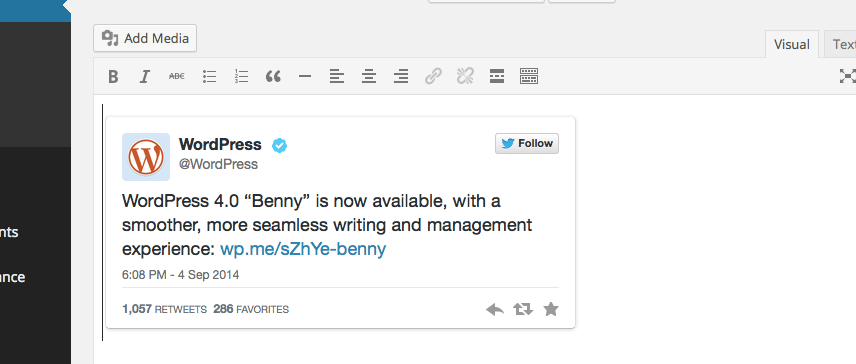856x364 pixels.
Task: Insert a horizontal line
Action: [x=305, y=76]
